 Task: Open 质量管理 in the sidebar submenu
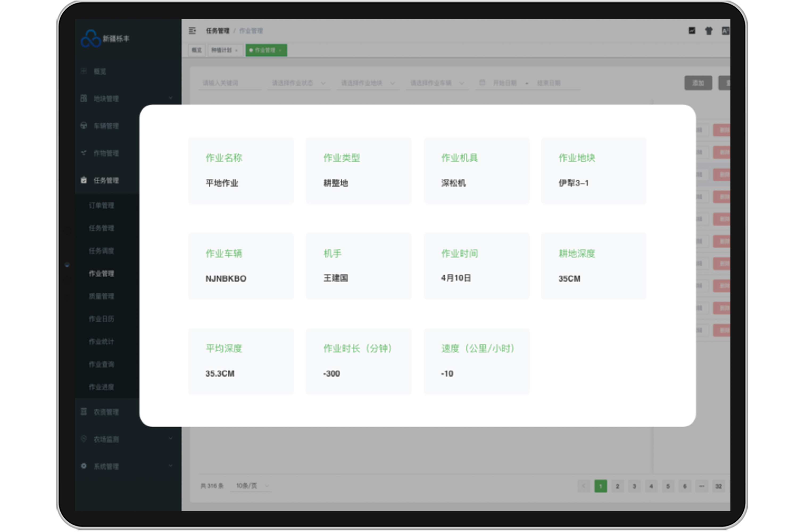(x=101, y=297)
